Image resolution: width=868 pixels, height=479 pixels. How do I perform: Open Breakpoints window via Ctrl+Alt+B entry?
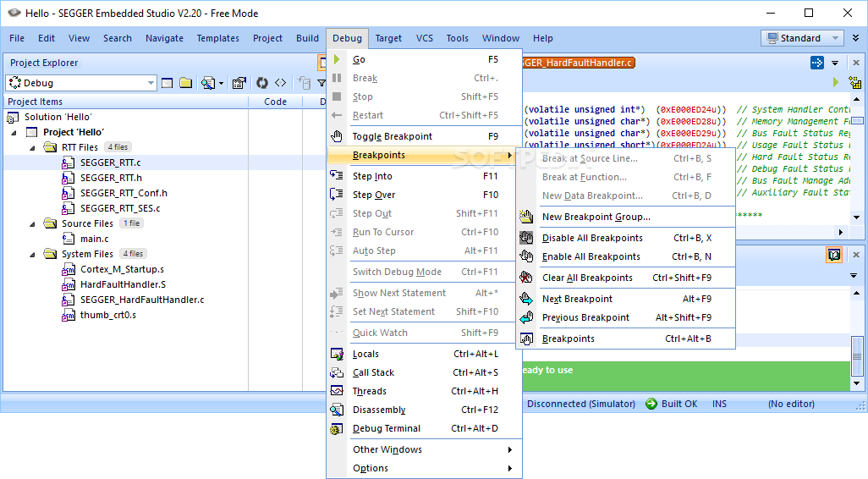click(625, 339)
